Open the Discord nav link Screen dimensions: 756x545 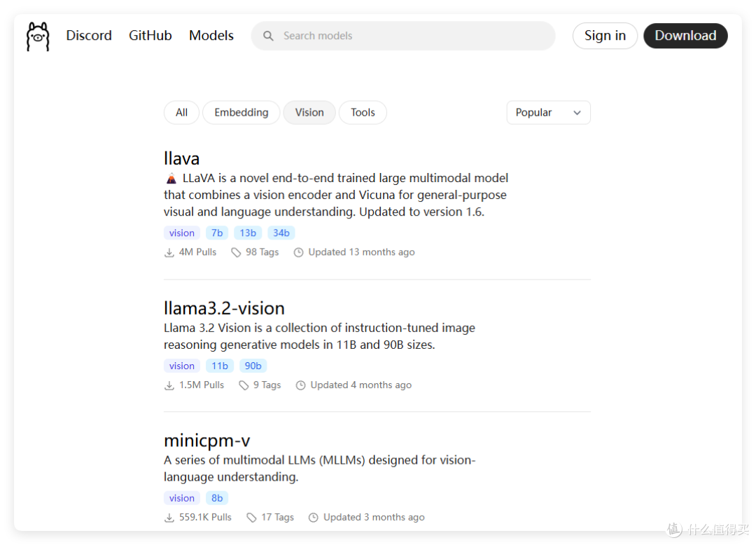click(89, 36)
